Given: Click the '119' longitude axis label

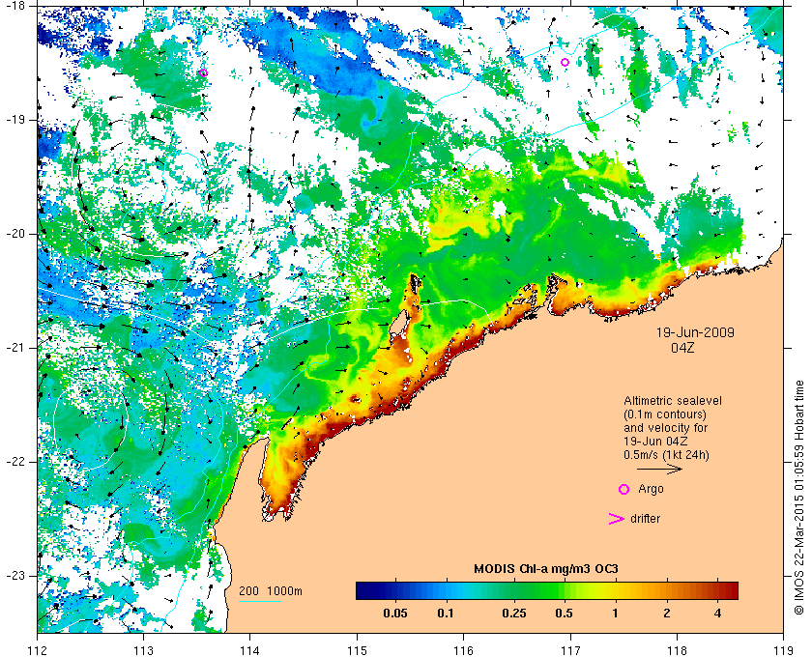Looking at the screenshot, I should click(x=784, y=649).
